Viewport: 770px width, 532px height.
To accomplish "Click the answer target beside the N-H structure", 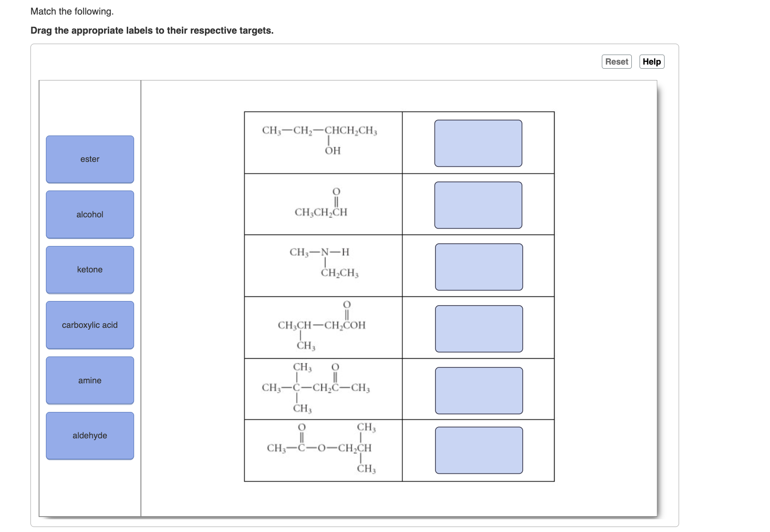I will 479,266.
